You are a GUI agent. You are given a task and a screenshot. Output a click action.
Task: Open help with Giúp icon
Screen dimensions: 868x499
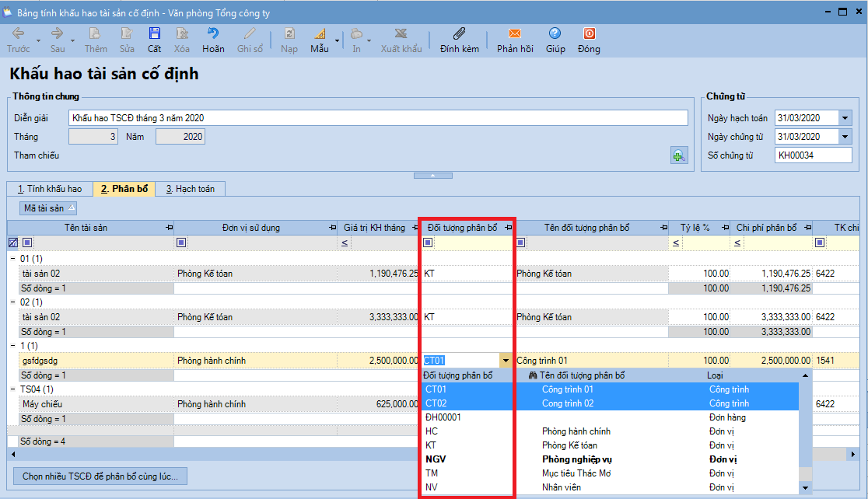(555, 34)
